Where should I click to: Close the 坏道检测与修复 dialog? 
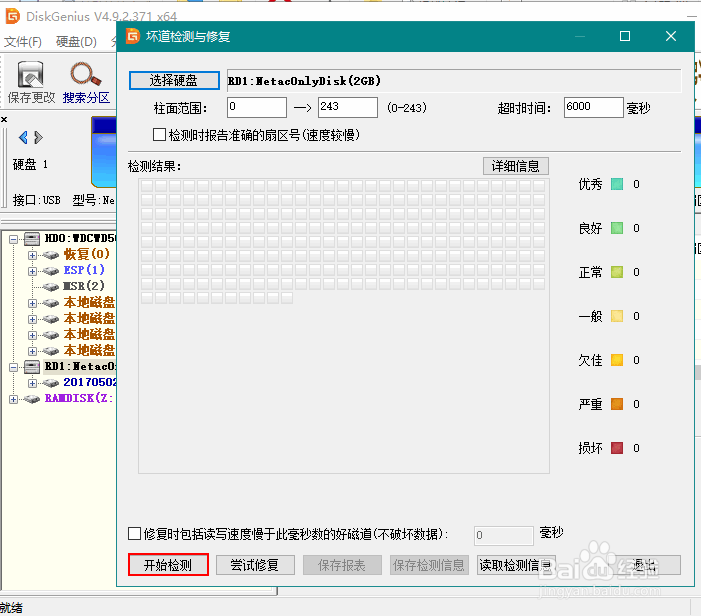point(671,36)
